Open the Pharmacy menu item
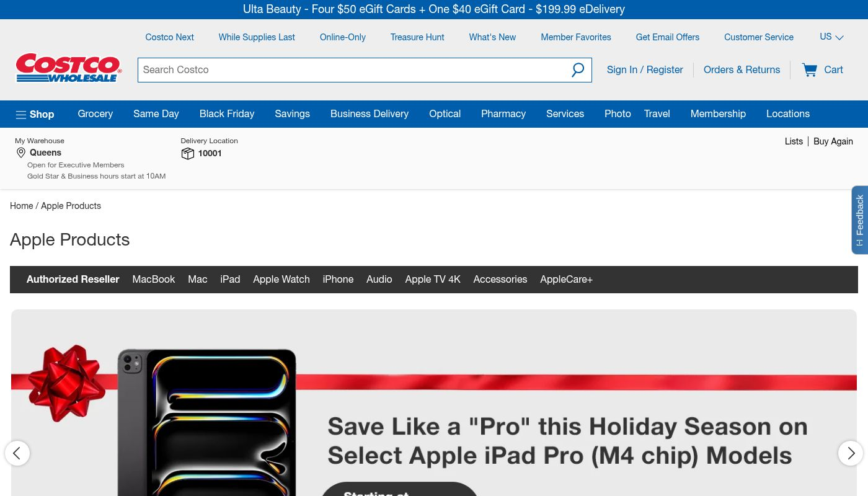This screenshot has height=496, width=868. coord(503,114)
